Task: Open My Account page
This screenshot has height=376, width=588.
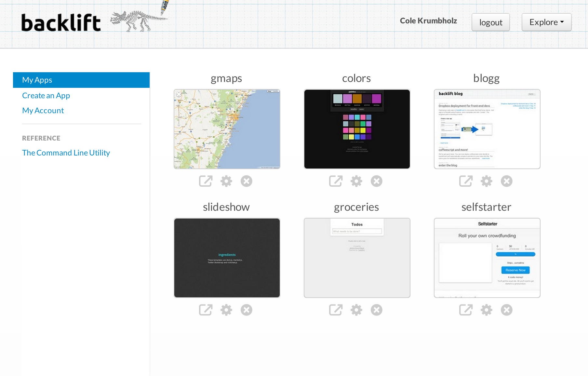Action: click(x=43, y=111)
